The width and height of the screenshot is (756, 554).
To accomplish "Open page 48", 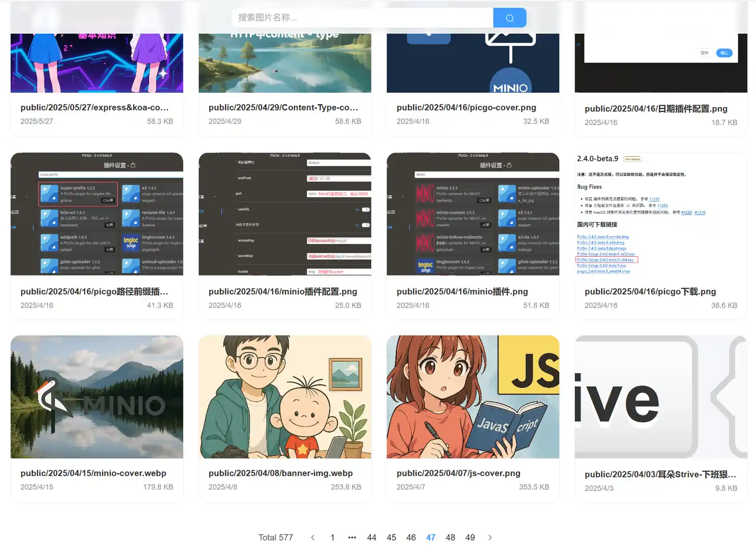I will pyautogui.click(x=450, y=537).
